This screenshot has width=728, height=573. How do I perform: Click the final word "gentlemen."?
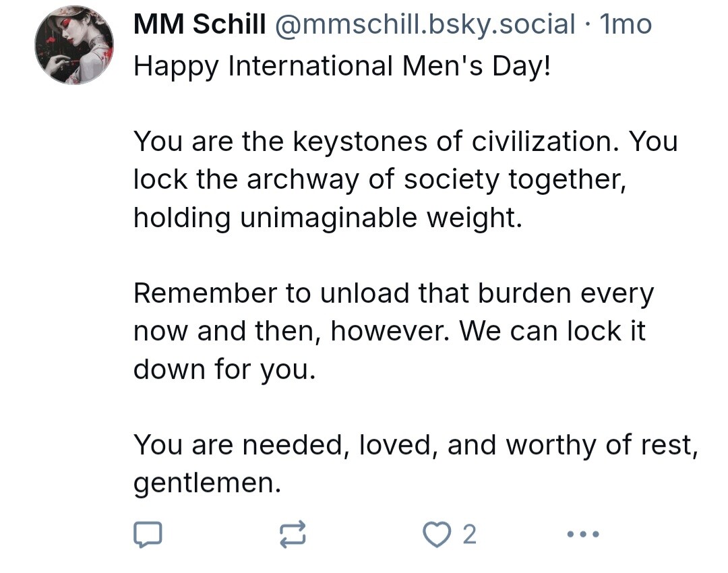pyautogui.click(x=207, y=483)
